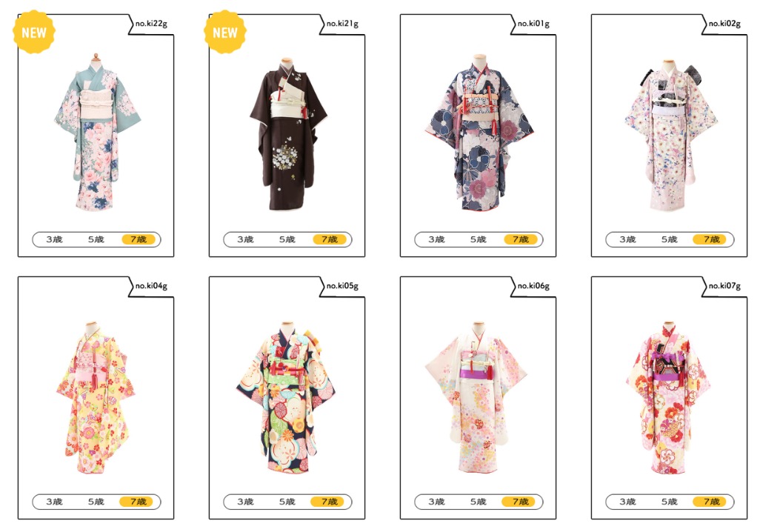View the navy plum-blossom kimono no.ki05g
The image size is (763, 532).
tap(287, 396)
